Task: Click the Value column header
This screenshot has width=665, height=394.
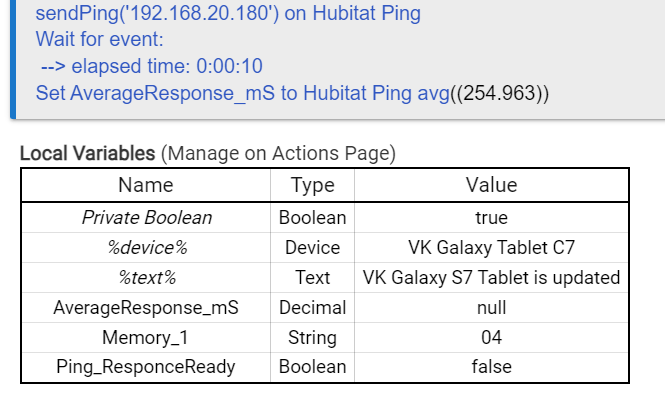Action: pyautogui.click(x=492, y=185)
